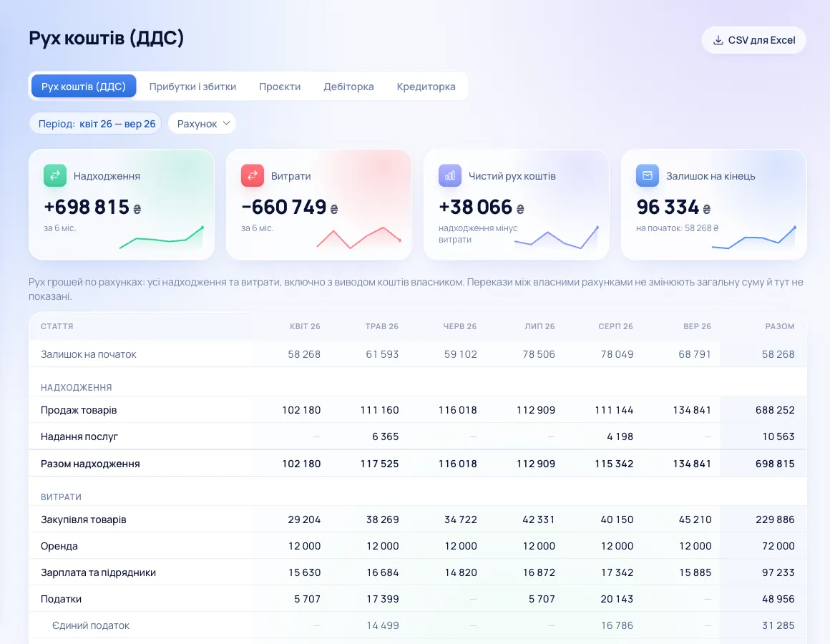
Task: Click the РАЗОМ column header
Action: point(780,326)
